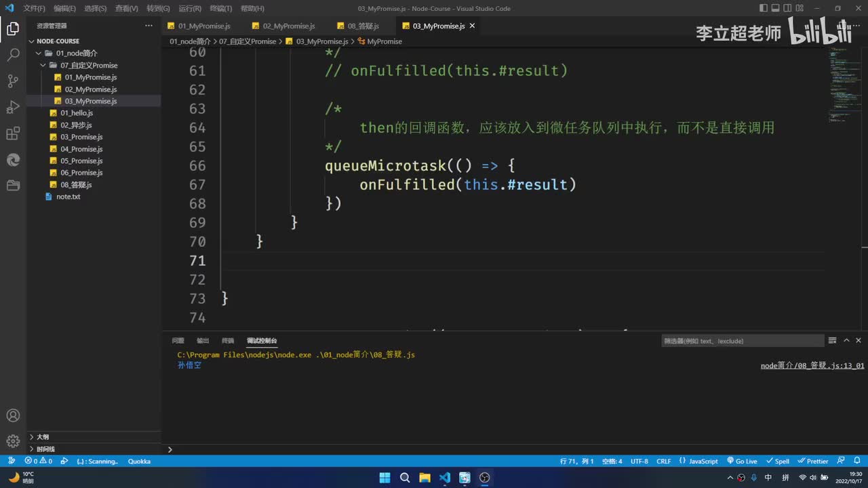Show the 问题 problems panel tab
The height and width of the screenshot is (488, 868).
178,340
